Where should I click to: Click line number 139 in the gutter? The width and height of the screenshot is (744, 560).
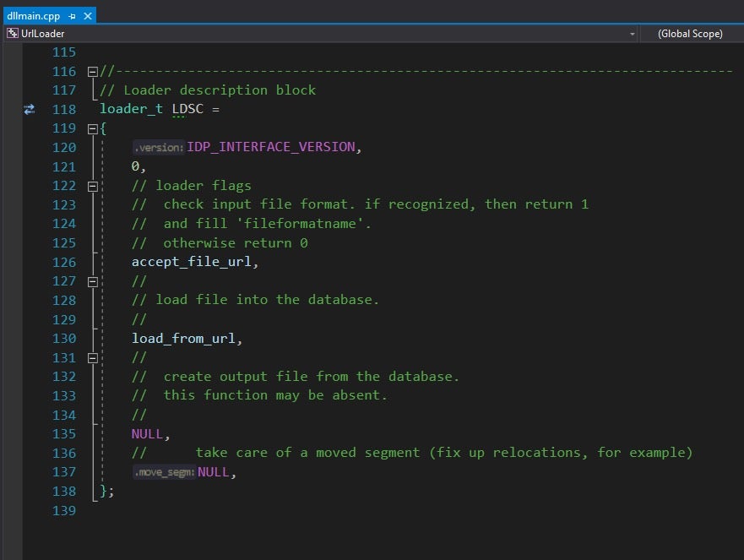(x=64, y=511)
